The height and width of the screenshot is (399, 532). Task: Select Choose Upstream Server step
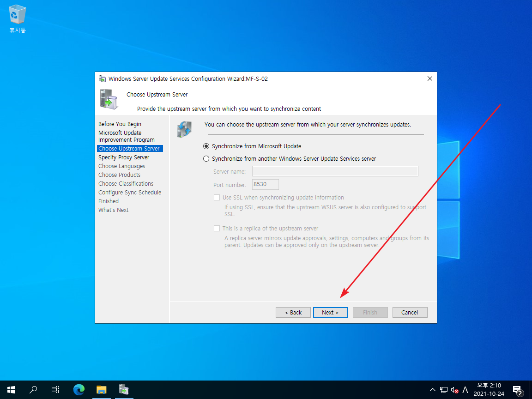pyautogui.click(x=130, y=149)
